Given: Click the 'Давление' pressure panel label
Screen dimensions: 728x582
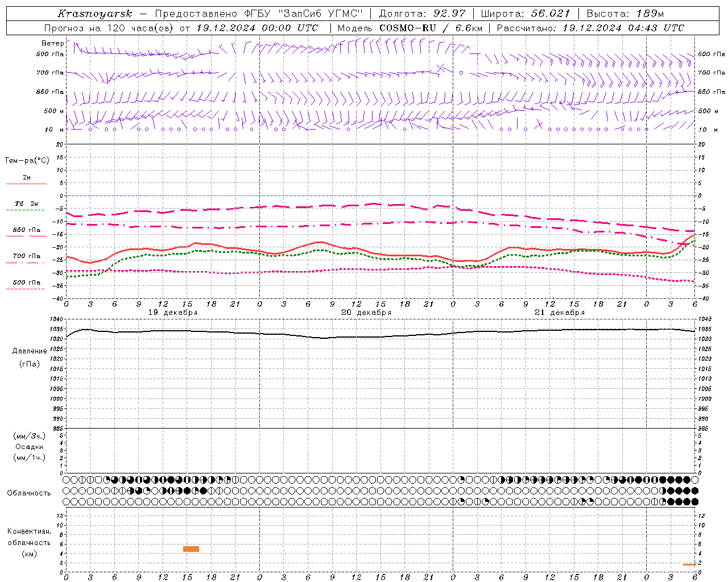Looking at the screenshot, I should click(x=30, y=351).
